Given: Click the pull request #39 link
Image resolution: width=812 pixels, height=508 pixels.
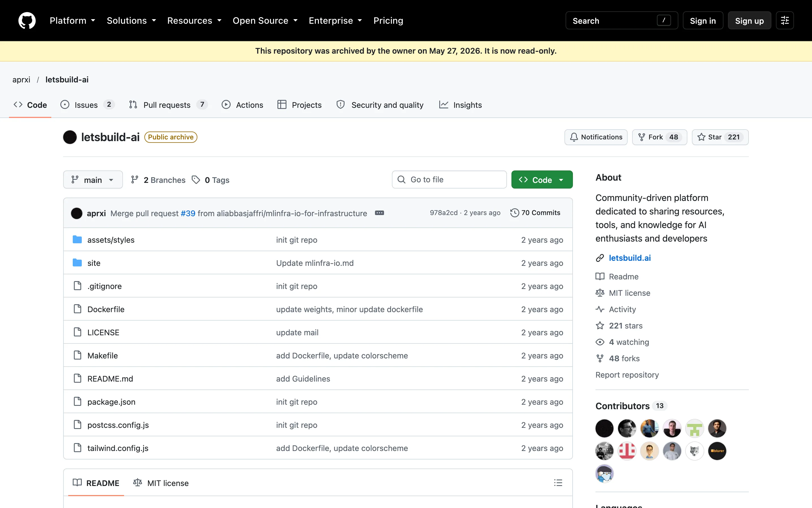Looking at the screenshot, I should (x=188, y=213).
